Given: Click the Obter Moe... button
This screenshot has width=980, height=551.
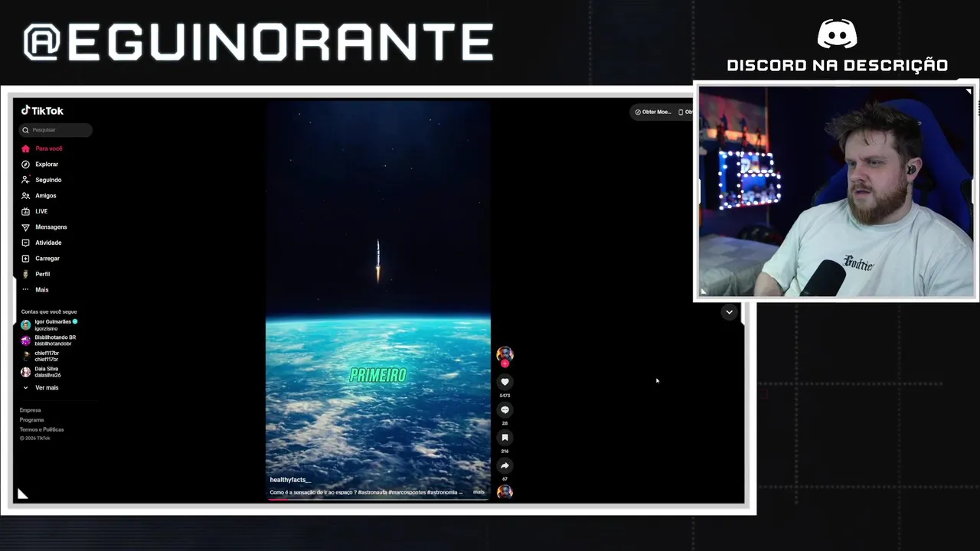Looking at the screenshot, I should point(653,112).
